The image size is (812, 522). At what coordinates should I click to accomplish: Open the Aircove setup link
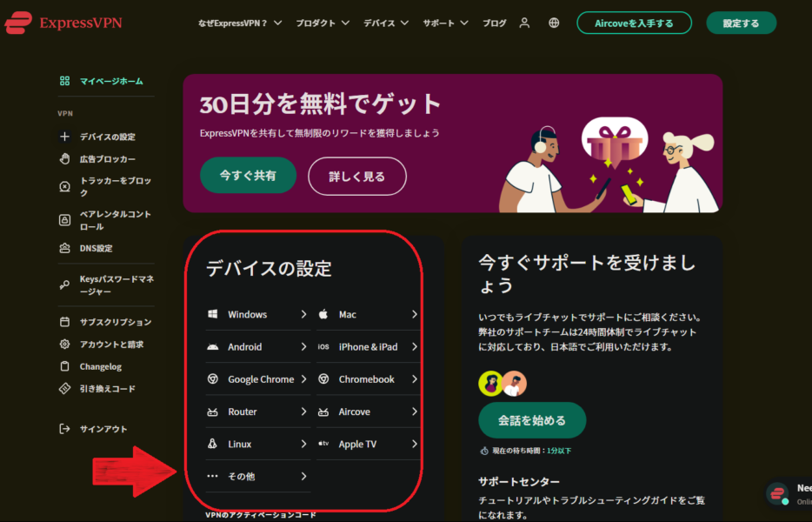coord(369,412)
